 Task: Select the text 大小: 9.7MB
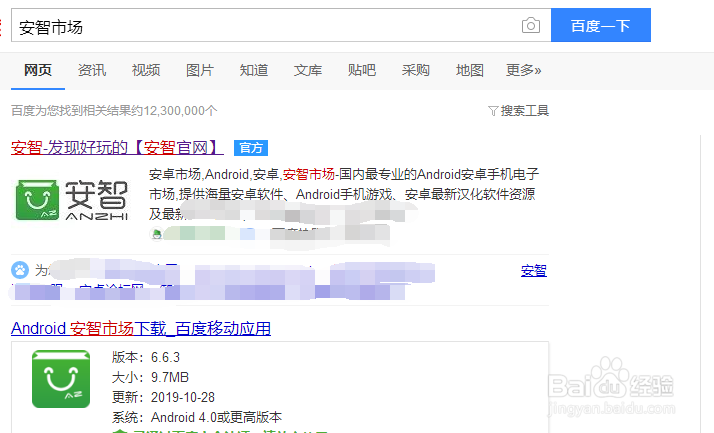(150, 377)
